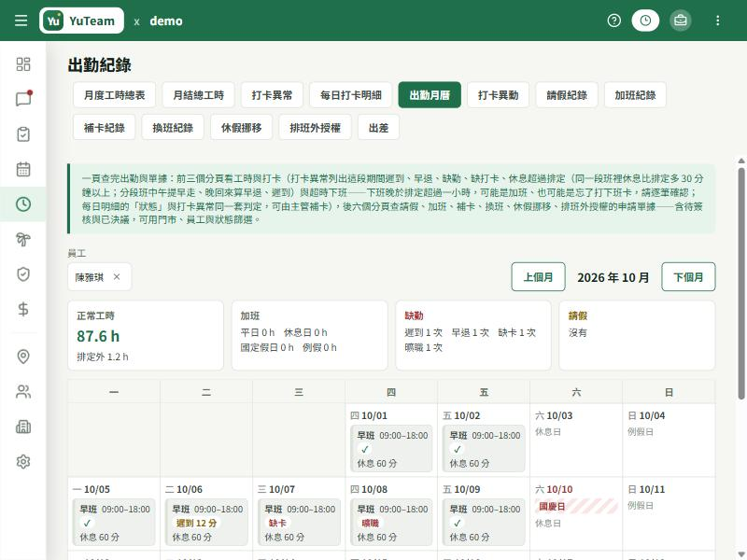Image resolution: width=747 pixels, height=560 pixels.
Task: Click the 缺卡 badge on 10/07
Action: point(276,523)
